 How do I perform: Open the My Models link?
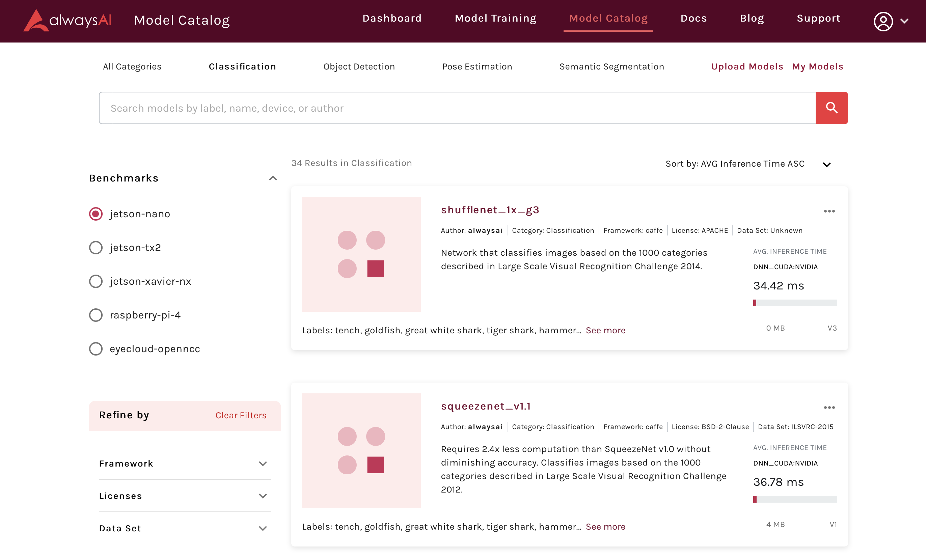pos(817,66)
